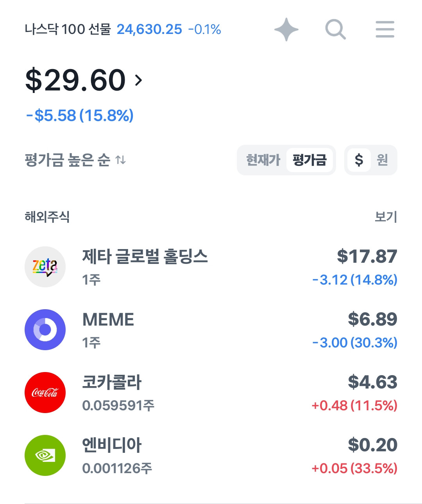Select the $ dollar currency option

[359, 160]
